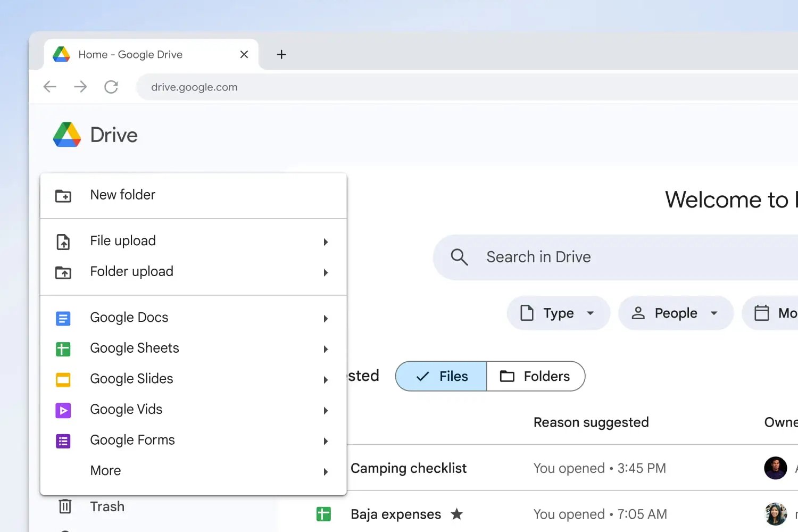Select Google Slides menu entry
The width and height of the screenshot is (798, 532).
pyautogui.click(x=194, y=379)
